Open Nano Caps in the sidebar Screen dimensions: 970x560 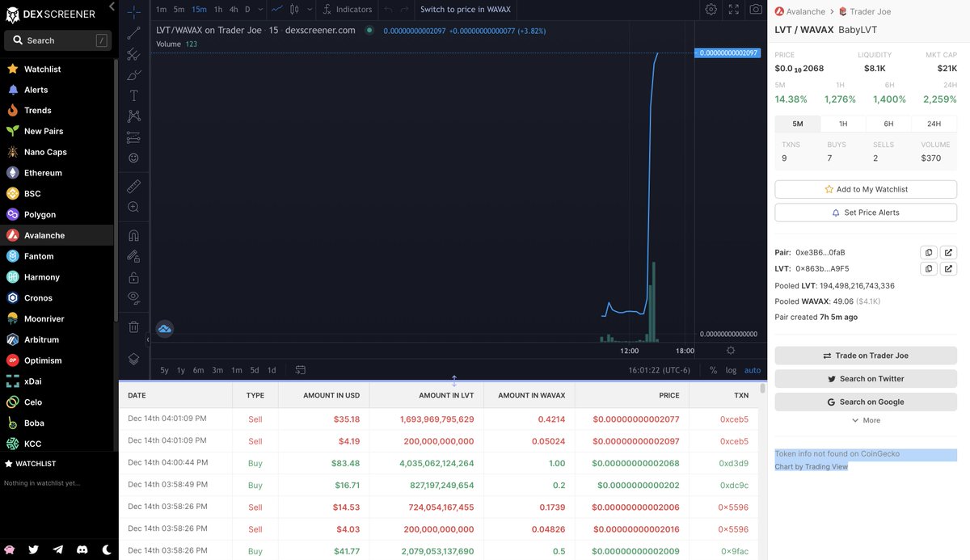pos(57,152)
